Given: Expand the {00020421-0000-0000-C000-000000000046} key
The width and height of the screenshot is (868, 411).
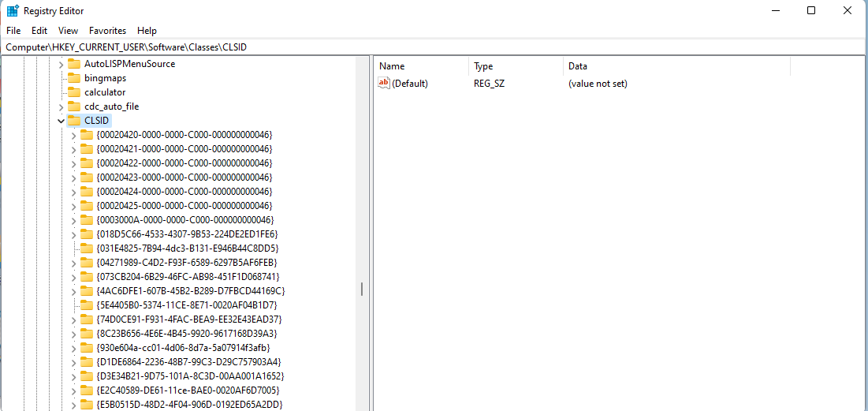Looking at the screenshot, I should (73, 149).
